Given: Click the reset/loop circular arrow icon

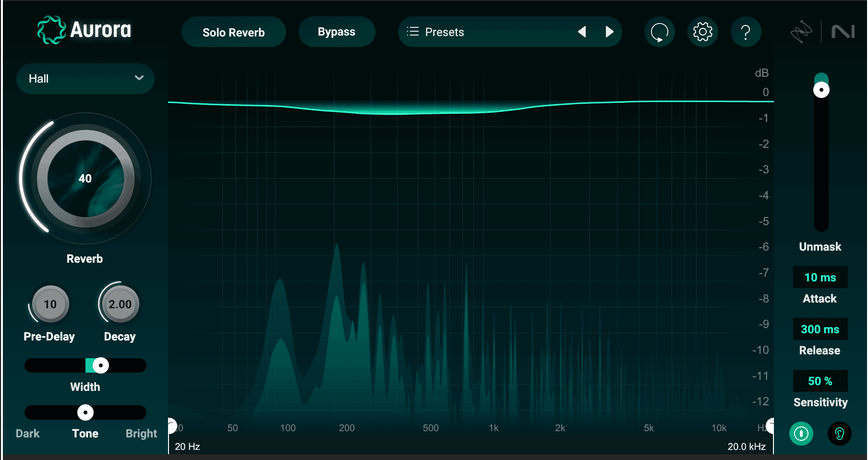Looking at the screenshot, I should tap(659, 32).
